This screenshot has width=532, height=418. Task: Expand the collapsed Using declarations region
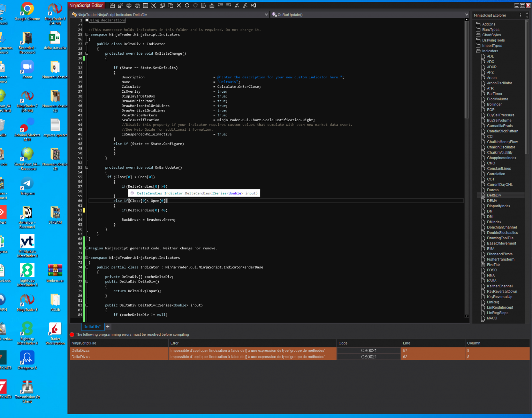coord(87,20)
